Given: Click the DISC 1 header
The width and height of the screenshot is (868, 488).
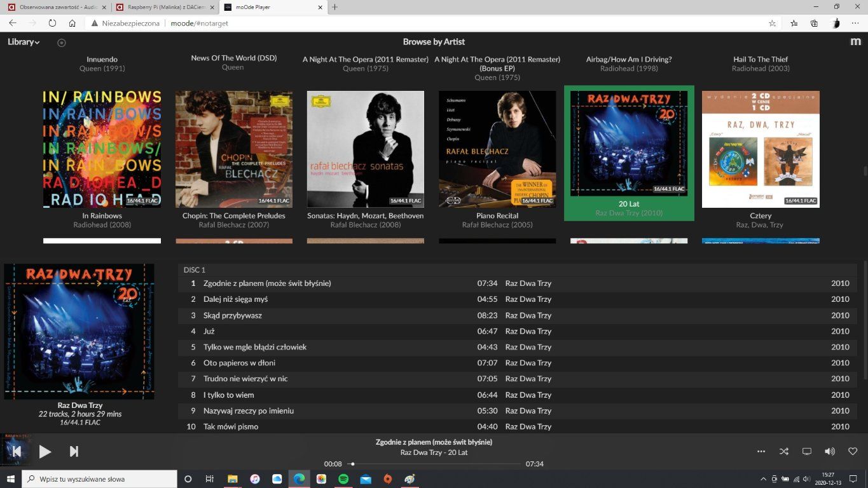Looking at the screenshot, I should coord(195,270).
